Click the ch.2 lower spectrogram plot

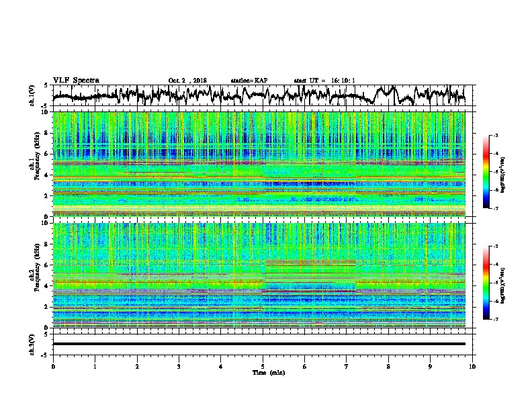[x=259, y=275]
